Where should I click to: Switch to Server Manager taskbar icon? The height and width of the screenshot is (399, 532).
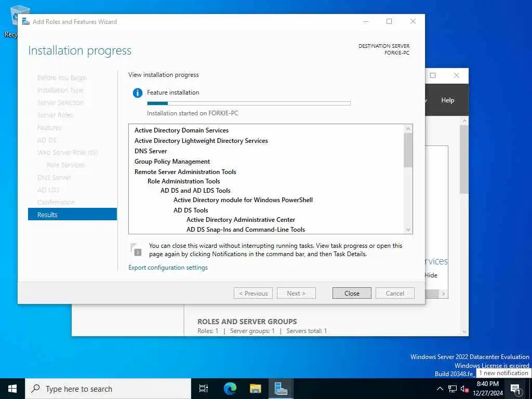click(281, 389)
